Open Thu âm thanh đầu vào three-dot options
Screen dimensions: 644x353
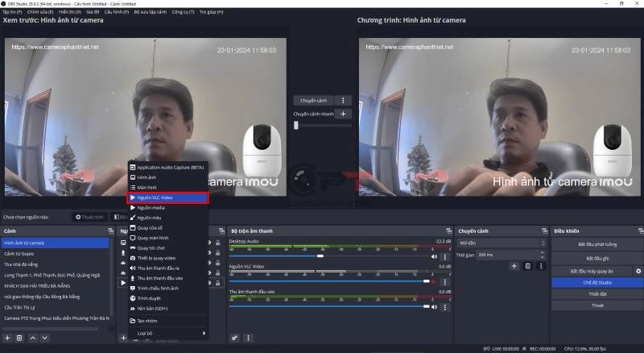click(x=445, y=307)
